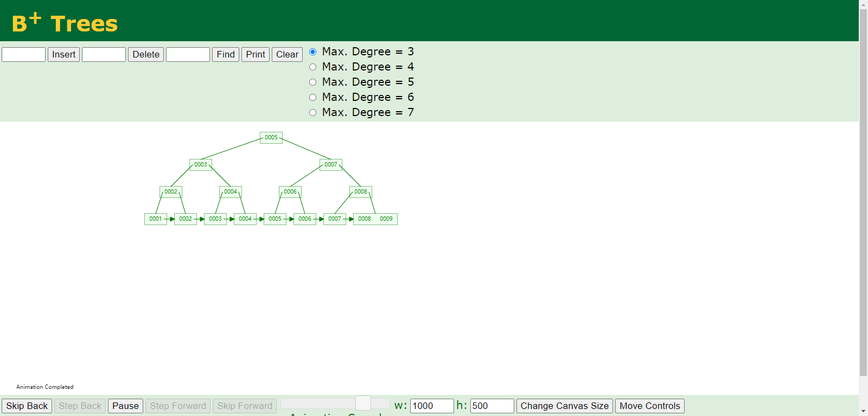Screen dimensions: 868x416
Task: Click the scrollbar down arrow
Action: point(863,412)
